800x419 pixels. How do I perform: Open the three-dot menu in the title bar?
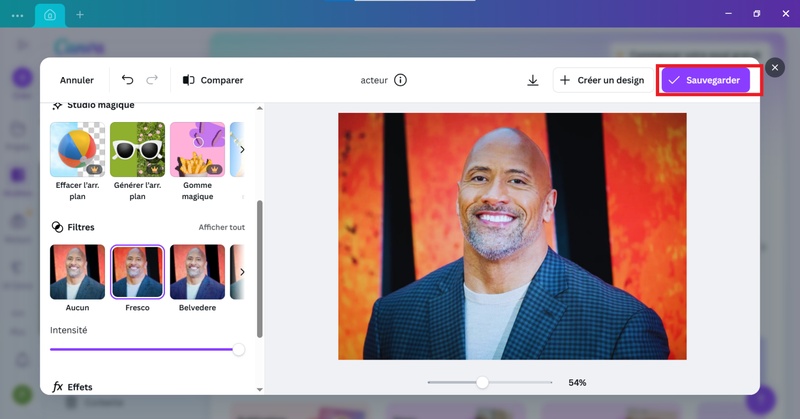pos(17,15)
